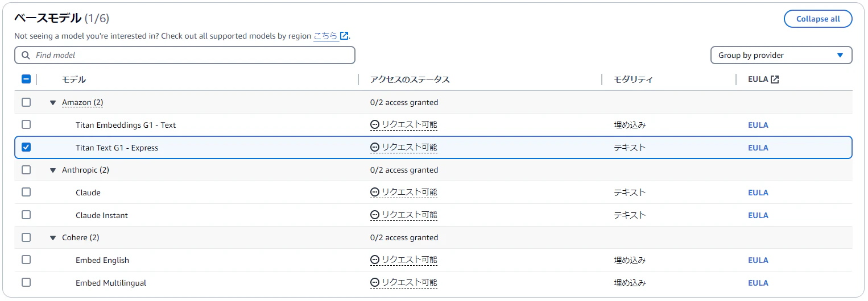
Task: Open the EULA link for Titan Embeddings G1 - Text
Action: point(758,125)
